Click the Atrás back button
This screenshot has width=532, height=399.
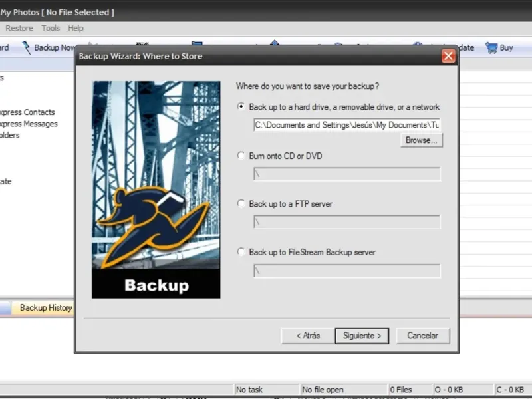pos(308,336)
